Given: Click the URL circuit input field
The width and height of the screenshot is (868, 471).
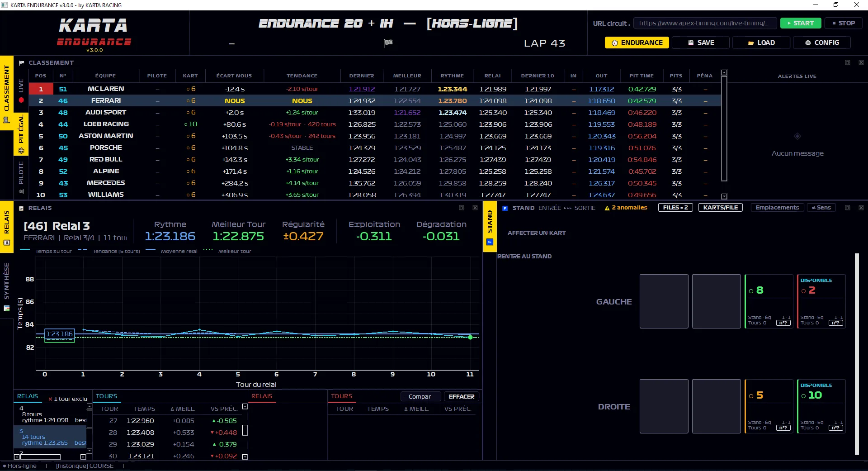Looking at the screenshot, I should coord(705,23).
